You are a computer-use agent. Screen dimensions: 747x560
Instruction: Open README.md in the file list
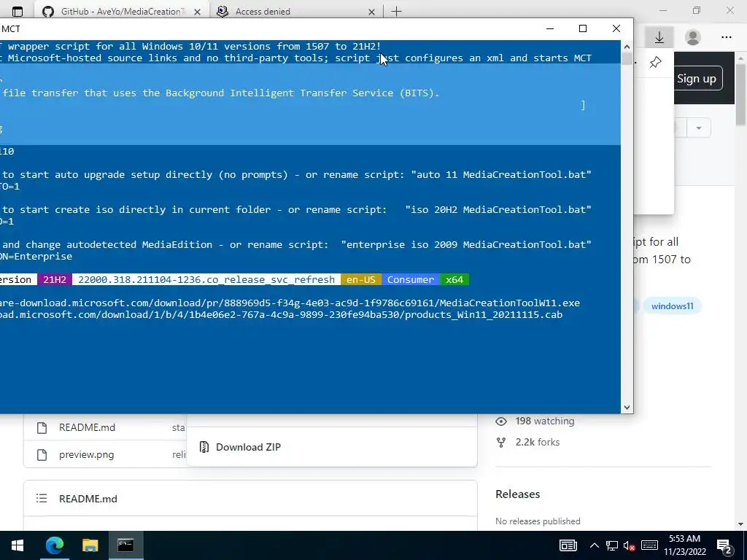pos(88,427)
